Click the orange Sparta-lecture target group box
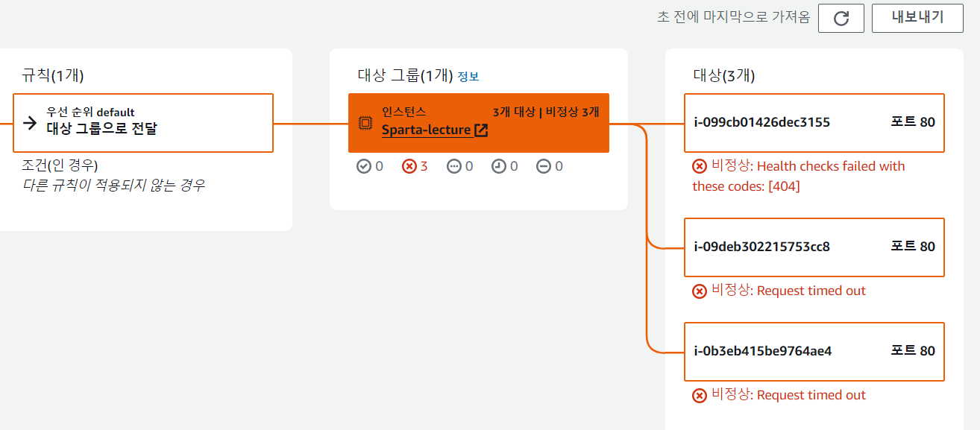 point(479,123)
